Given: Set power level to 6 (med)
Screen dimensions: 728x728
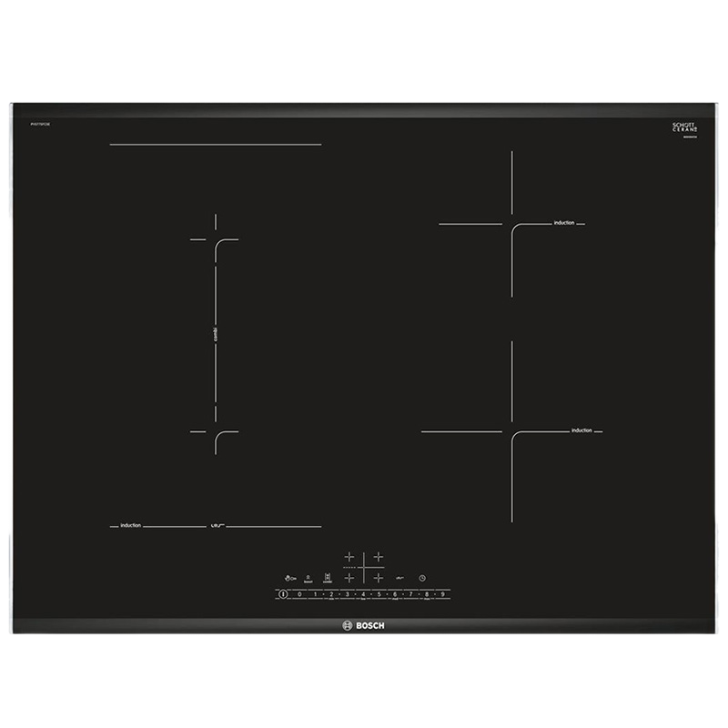Looking at the screenshot, I should pos(395,593).
